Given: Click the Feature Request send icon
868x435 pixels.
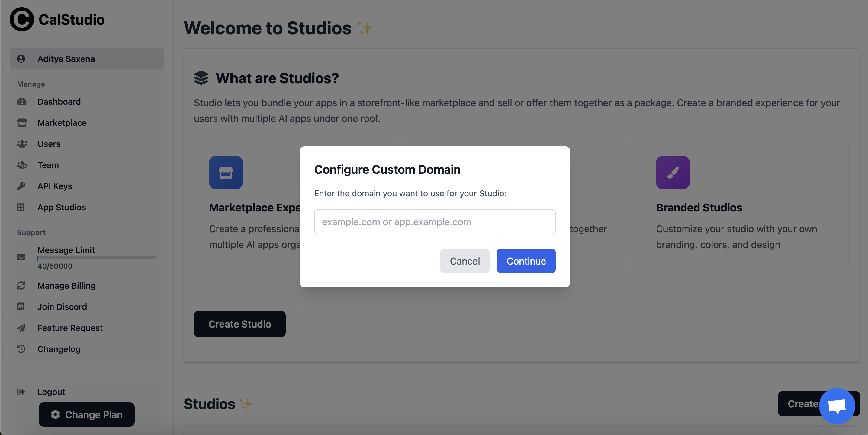Looking at the screenshot, I should [21, 328].
